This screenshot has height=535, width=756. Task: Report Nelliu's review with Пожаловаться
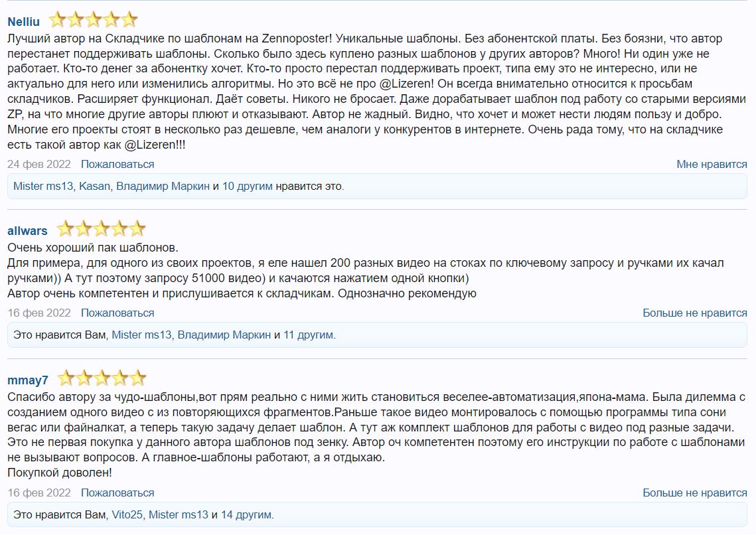pos(117,164)
